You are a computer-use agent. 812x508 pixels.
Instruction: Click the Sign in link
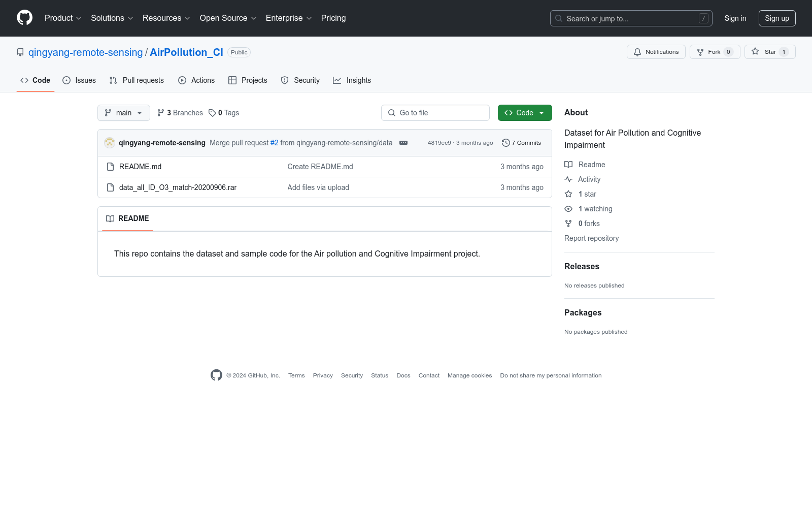click(735, 18)
